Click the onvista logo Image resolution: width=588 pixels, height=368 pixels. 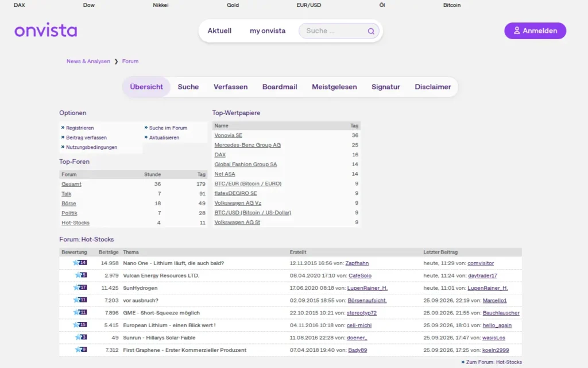point(46,30)
